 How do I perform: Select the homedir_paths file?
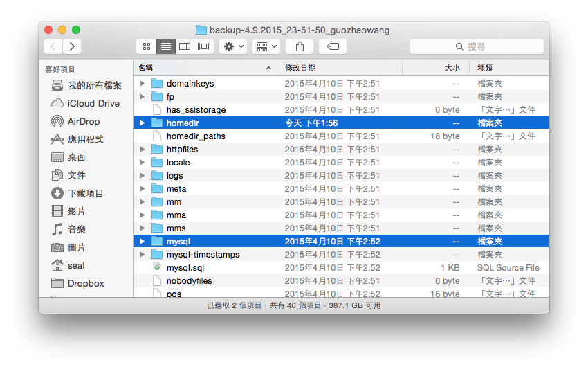341,136
